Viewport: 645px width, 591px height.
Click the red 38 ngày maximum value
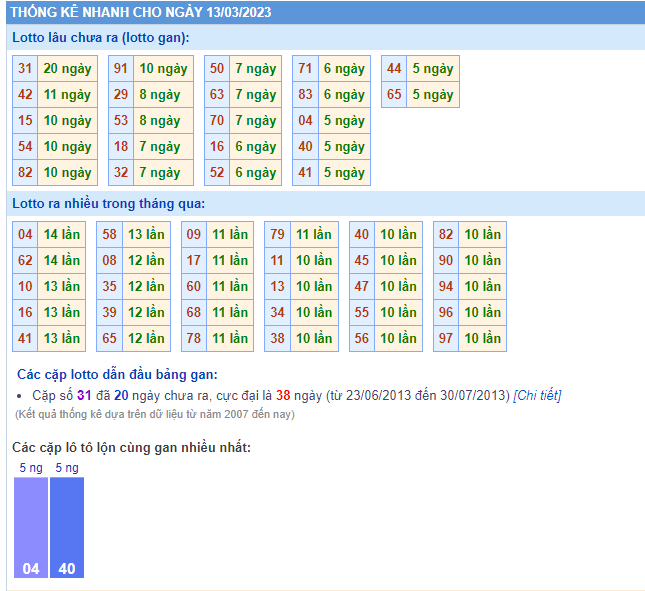tap(283, 396)
